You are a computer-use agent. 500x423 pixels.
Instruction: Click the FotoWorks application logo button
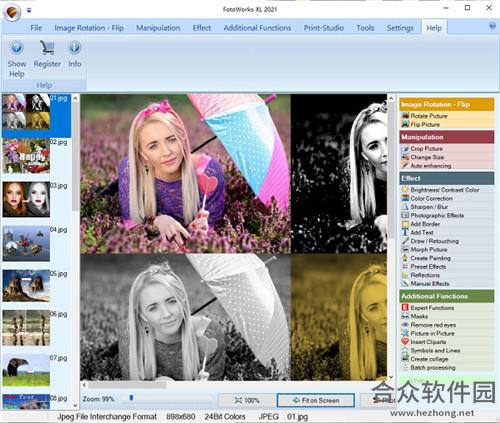click(12, 12)
